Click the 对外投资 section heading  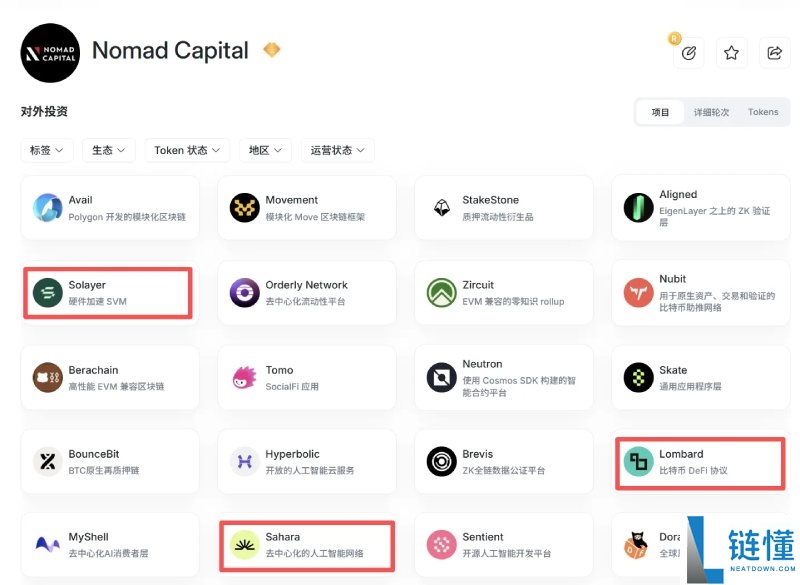tap(44, 111)
